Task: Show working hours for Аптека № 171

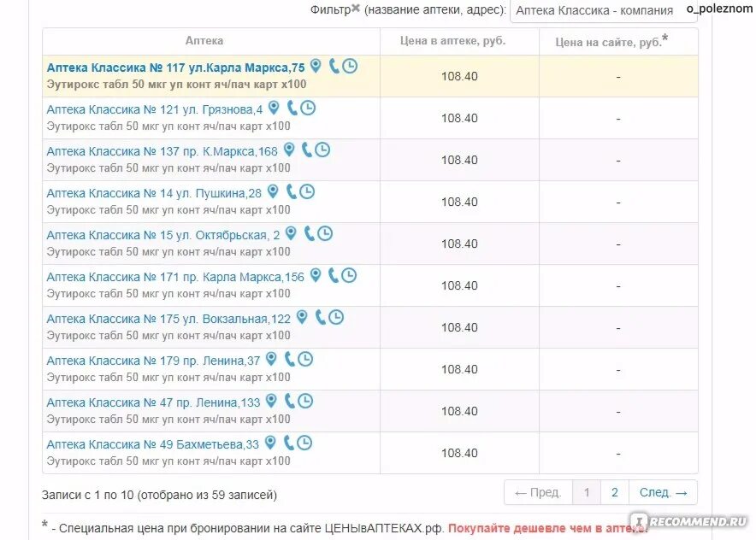Action: pyautogui.click(x=349, y=275)
